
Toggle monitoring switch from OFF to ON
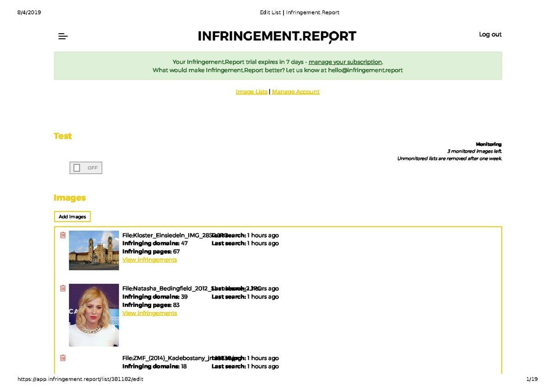point(86,167)
